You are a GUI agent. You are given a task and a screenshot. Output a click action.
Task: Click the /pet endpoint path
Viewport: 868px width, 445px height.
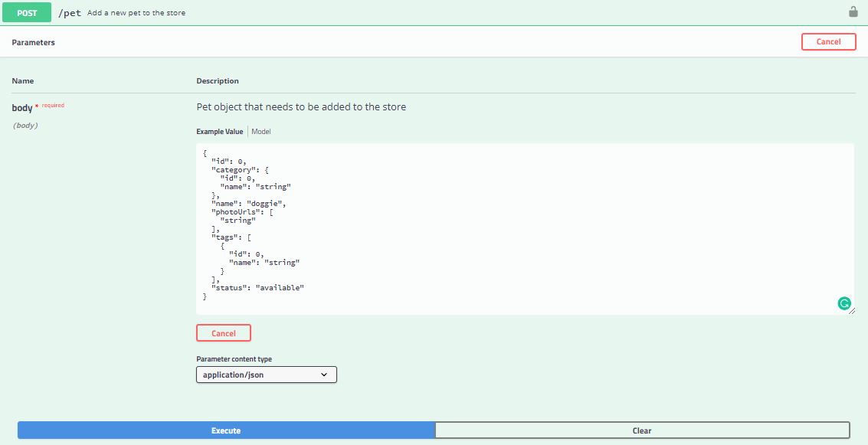(70, 13)
